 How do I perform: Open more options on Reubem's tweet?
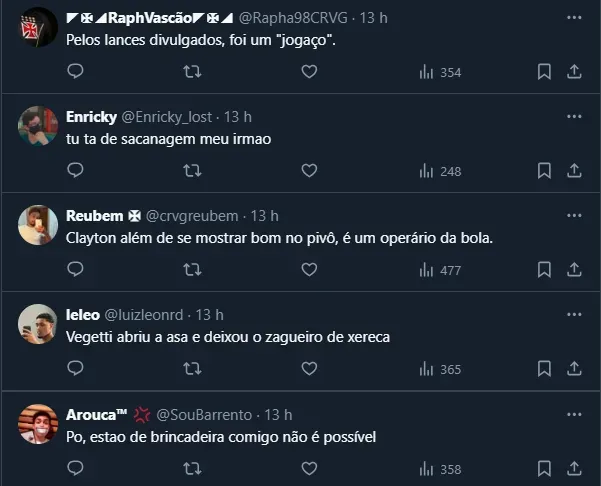tap(574, 216)
